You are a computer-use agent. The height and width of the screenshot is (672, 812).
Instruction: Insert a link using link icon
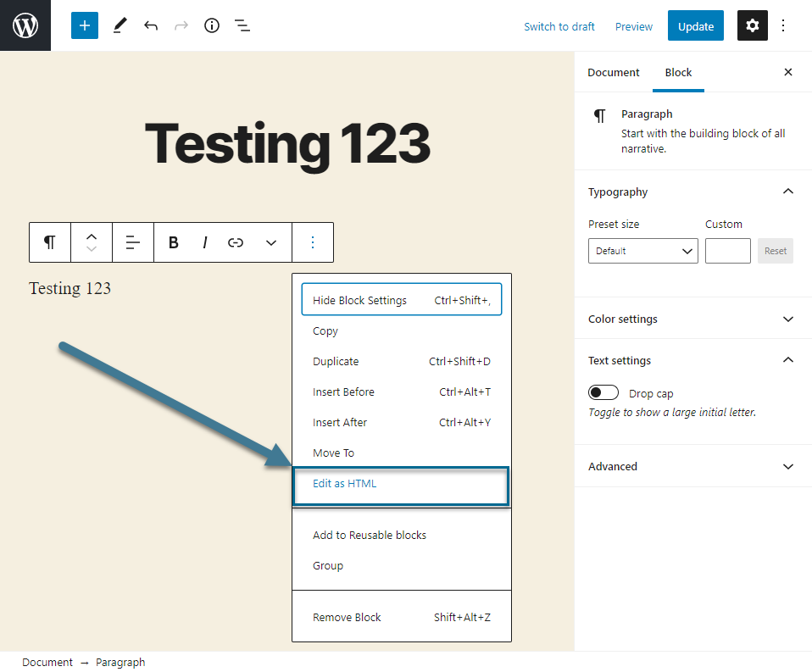pyautogui.click(x=236, y=242)
